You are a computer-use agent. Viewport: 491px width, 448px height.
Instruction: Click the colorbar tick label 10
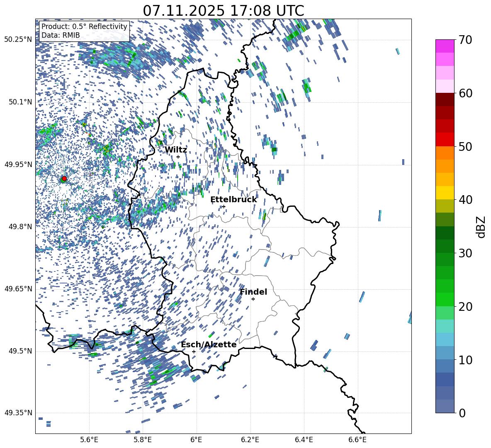[465, 360]
